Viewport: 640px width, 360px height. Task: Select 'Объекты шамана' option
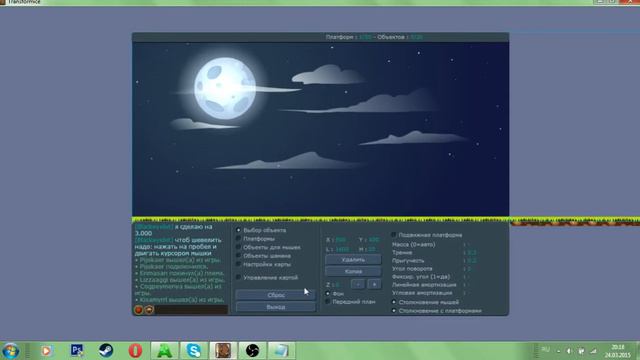click(264, 256)
